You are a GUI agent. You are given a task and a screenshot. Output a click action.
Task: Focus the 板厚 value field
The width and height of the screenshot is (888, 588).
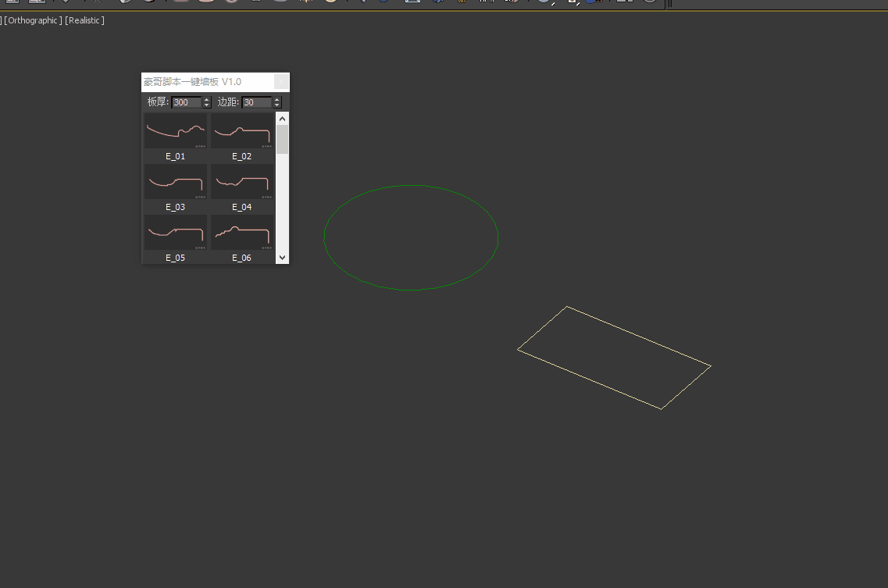pos(186,102)
